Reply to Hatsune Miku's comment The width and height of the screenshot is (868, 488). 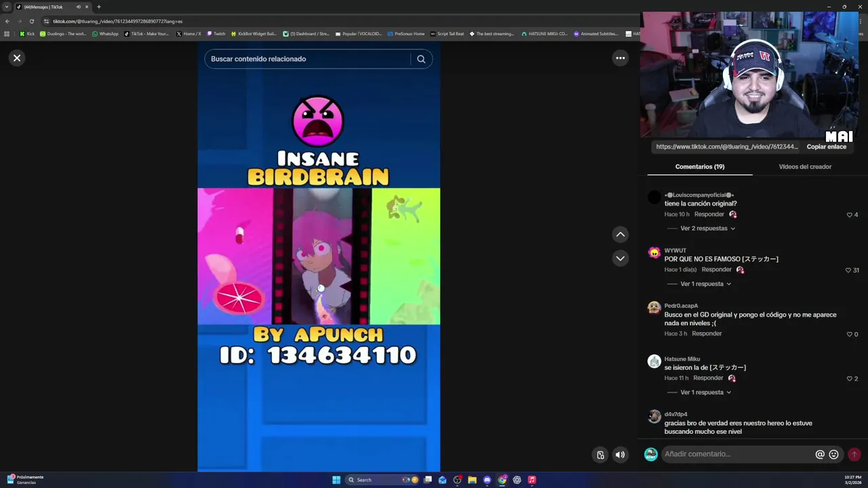pyautogui.click(x=708, y=378)
